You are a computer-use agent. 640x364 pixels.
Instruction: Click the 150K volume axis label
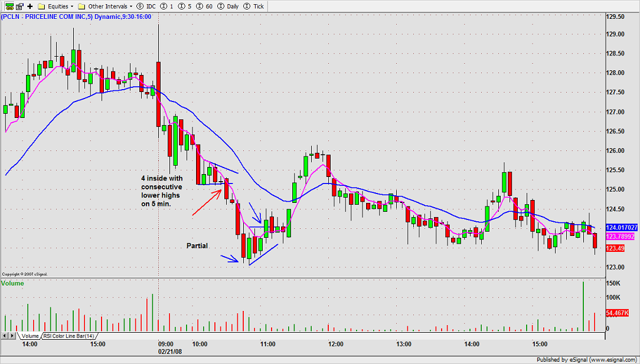point(613,283)
